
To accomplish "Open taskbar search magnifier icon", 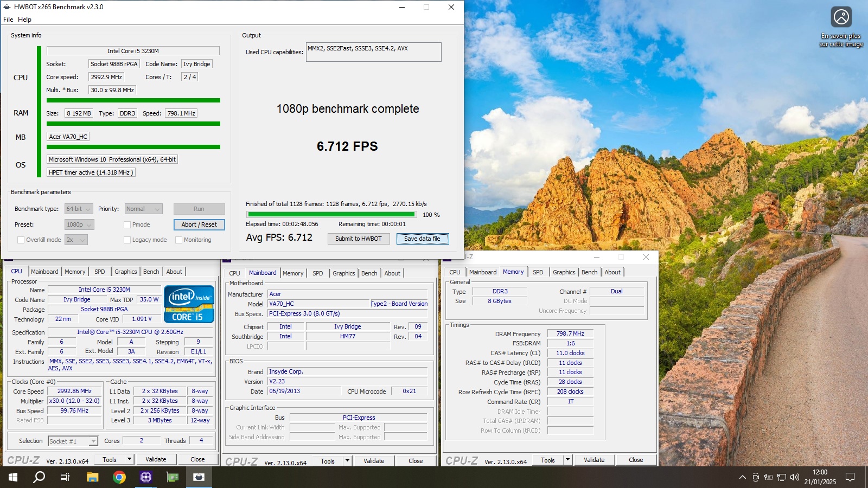I will point(39,477).
